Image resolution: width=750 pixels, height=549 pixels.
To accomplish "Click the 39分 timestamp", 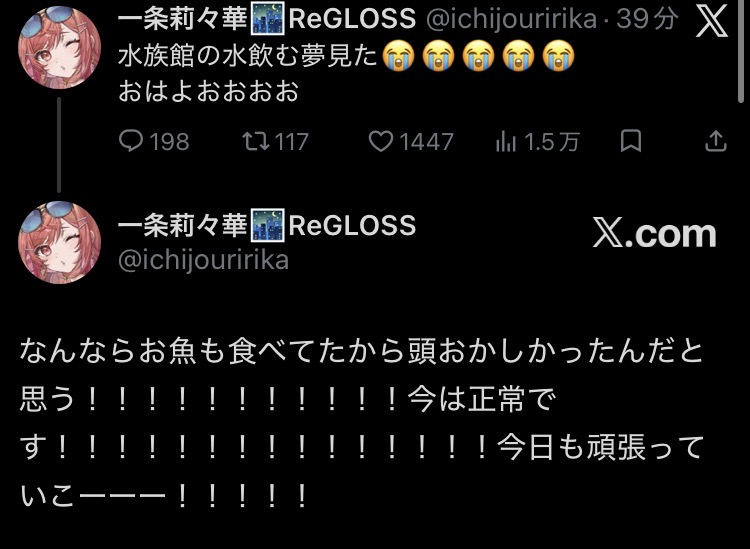I will pyautogui.click(x=647, y=19).
